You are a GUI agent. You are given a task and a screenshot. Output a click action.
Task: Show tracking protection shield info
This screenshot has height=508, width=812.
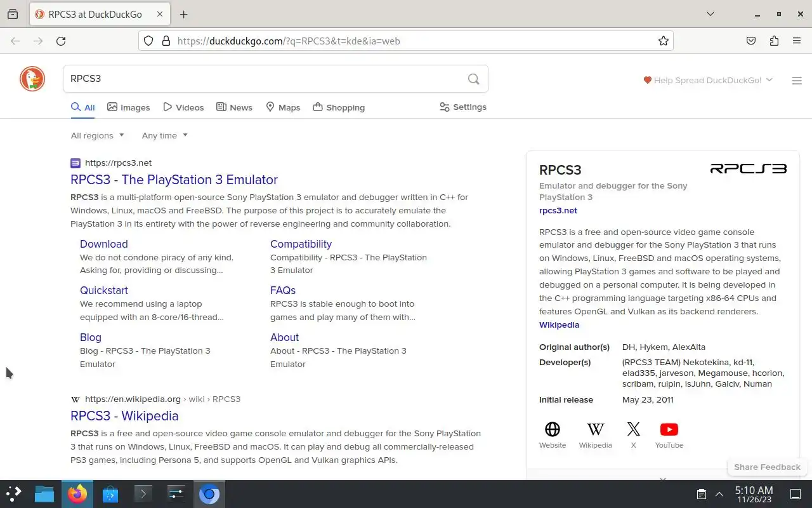148,41
